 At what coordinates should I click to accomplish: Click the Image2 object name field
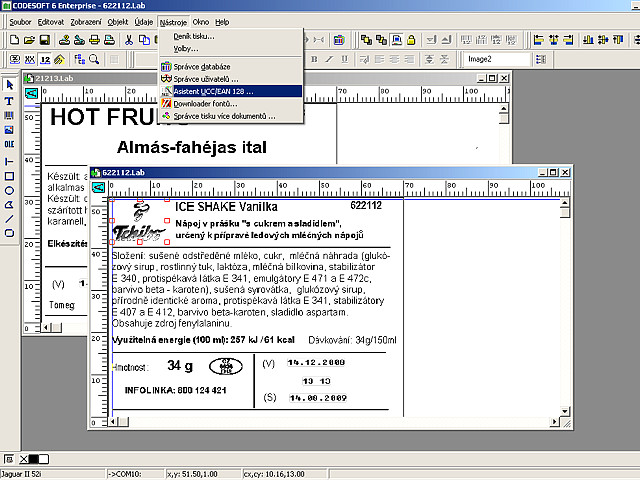(x=497, y=60)
